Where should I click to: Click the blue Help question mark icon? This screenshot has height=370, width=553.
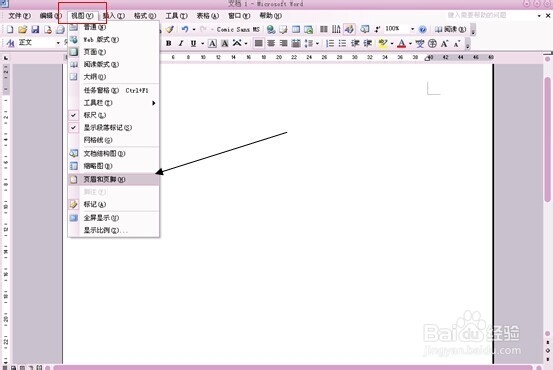coord(423,29)
